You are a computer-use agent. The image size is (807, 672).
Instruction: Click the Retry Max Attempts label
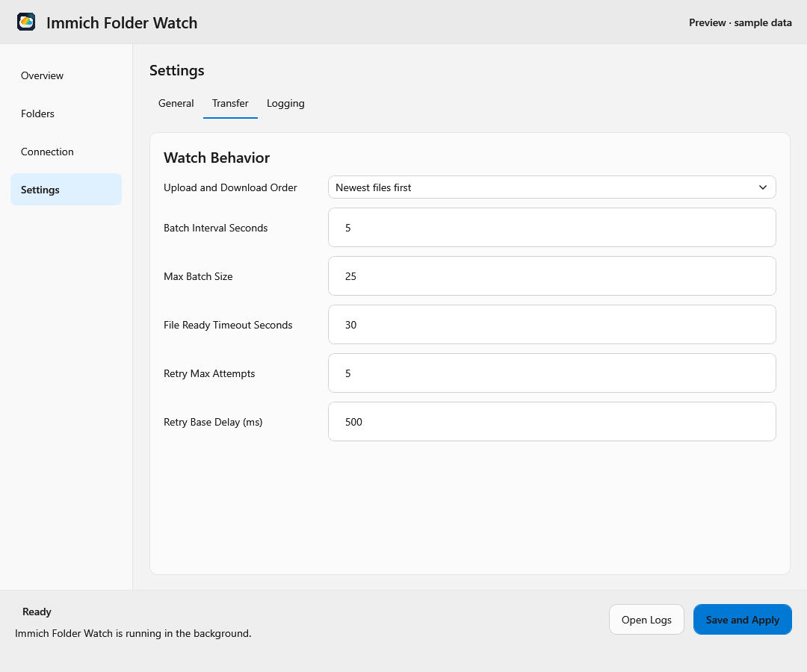tap(209, 373)
